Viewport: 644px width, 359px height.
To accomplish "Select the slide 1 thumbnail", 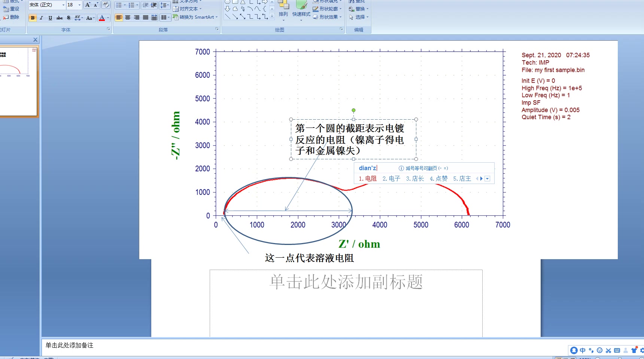I will coord(18,81).
